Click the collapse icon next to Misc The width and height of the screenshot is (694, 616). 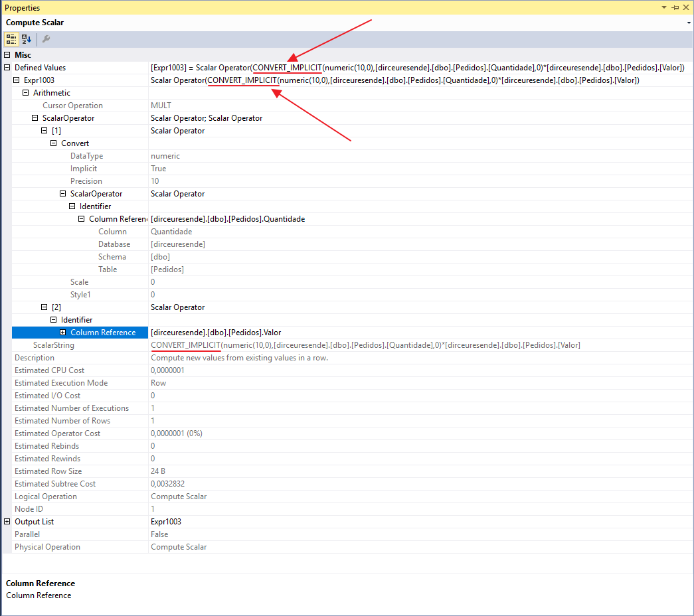point(7,54)
